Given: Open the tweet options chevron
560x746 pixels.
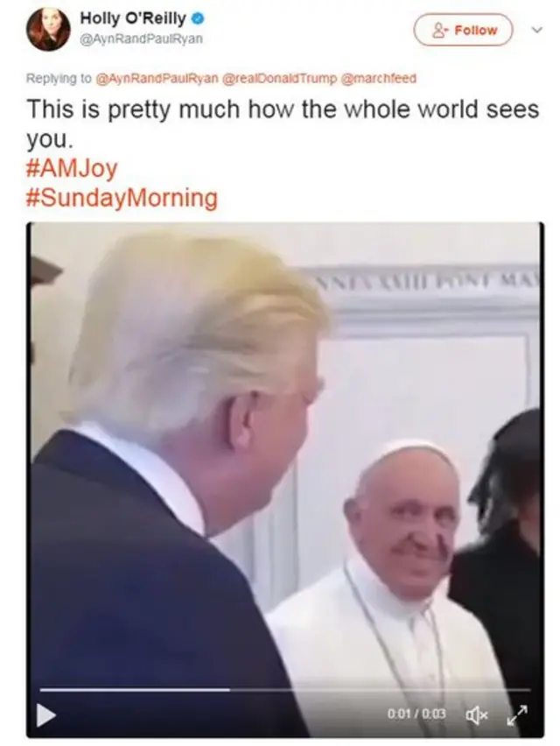Looking at the screenshot, I should tap(536, 30).
